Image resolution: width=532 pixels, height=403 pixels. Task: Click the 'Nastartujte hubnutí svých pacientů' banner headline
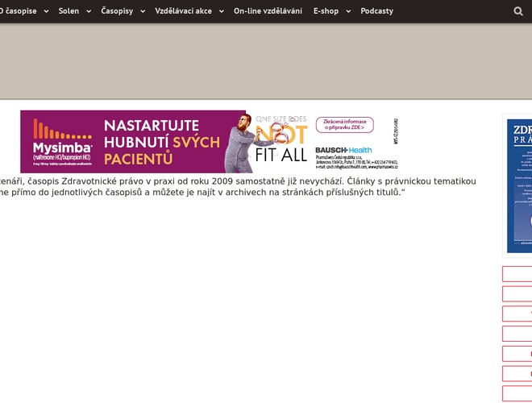coord(161,142)
